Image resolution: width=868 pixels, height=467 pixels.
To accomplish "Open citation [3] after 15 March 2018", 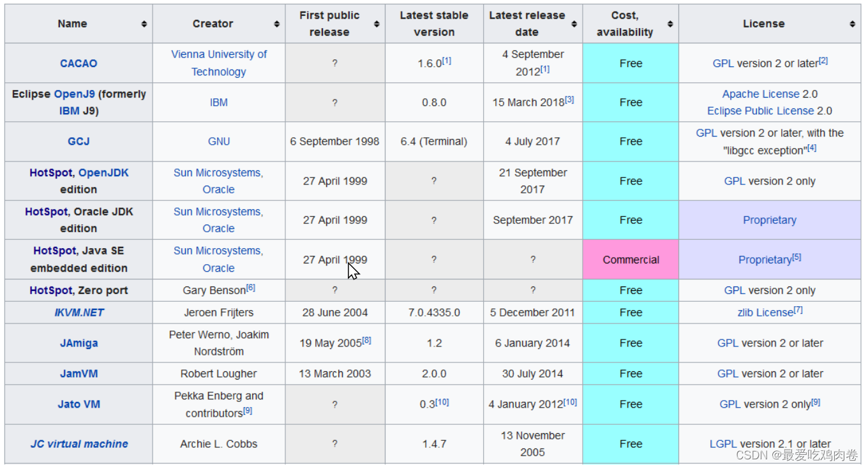I will tap(569, 100).
